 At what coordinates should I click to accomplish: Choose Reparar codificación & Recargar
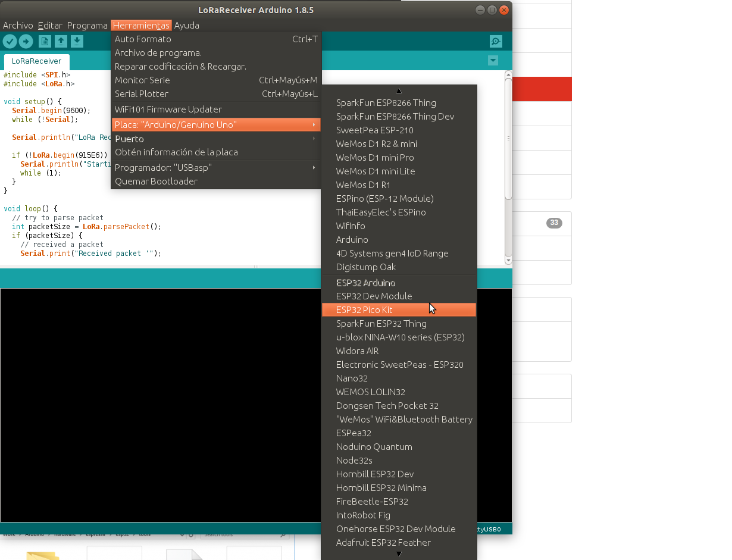pos(216,67)
